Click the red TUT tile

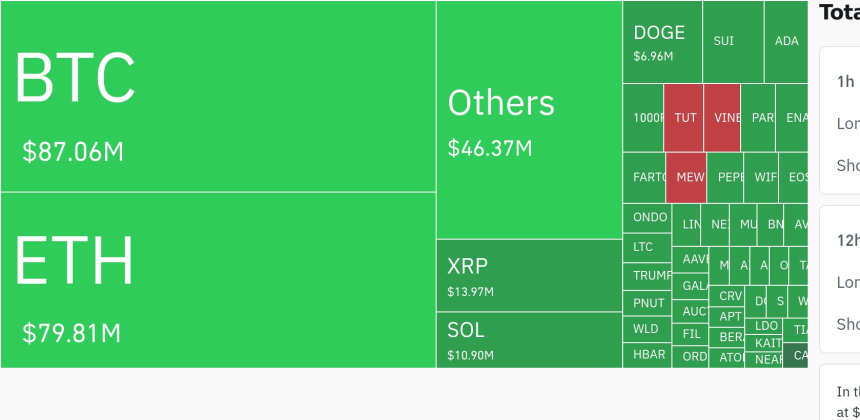[x=685, y=117]
